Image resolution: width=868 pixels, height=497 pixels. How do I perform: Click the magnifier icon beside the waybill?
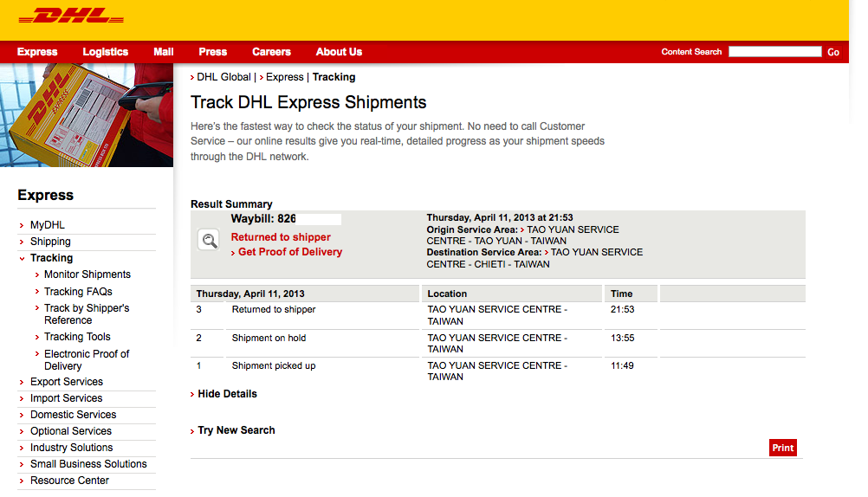(x=208, y=241)
